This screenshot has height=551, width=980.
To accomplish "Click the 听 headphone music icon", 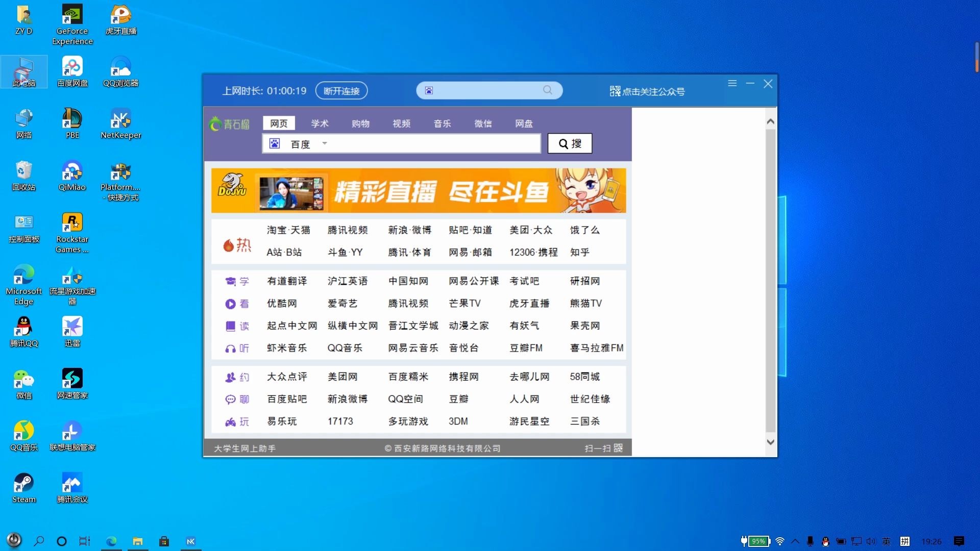I will point(231,348).
